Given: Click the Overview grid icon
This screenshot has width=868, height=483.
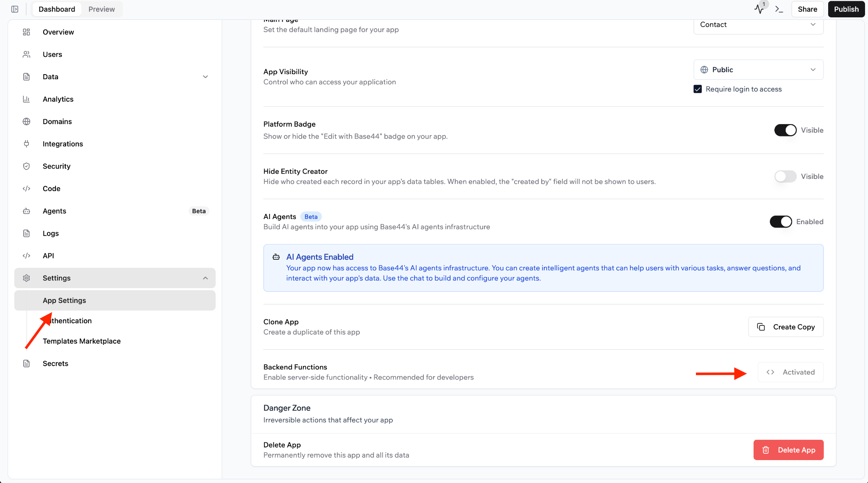Looking at the screenshot, I should tap(26, 32).
